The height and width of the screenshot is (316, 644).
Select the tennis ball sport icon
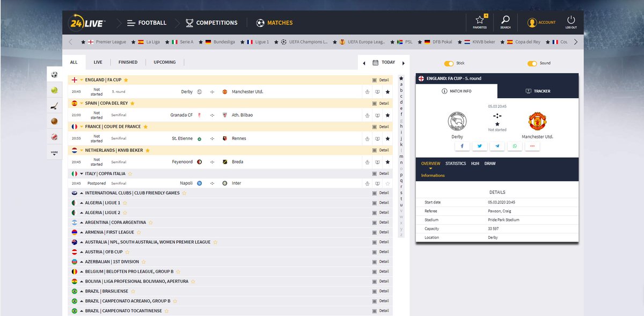[x=54, y=91]
